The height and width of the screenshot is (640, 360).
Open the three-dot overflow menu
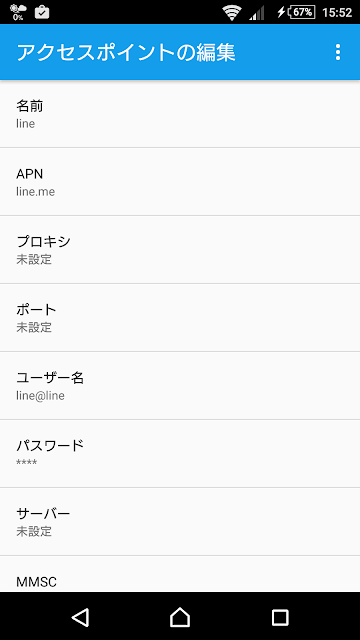[x=338, y=52]
